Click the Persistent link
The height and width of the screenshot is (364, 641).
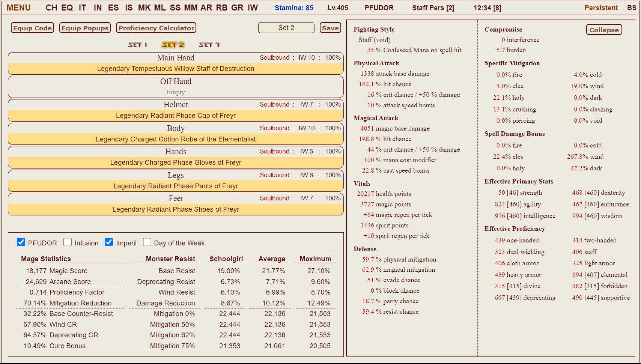pyautogui.click(x=601, y=8)
